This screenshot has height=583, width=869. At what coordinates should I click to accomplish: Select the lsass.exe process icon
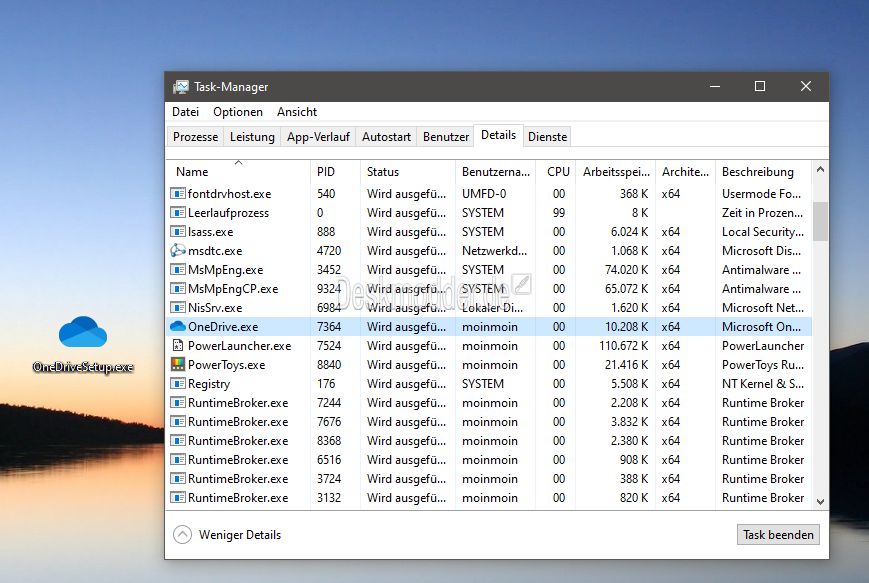[177, 232]
